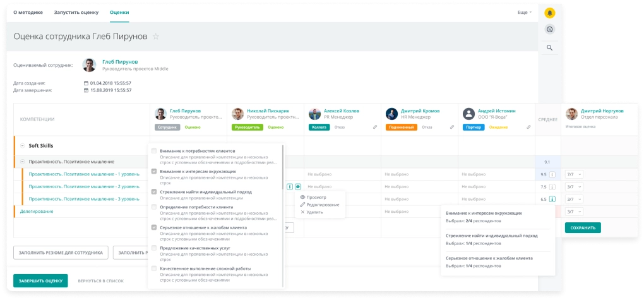
Task: Click Андрей Истомин placeholder avatar
Action: (x=468, y=114)
